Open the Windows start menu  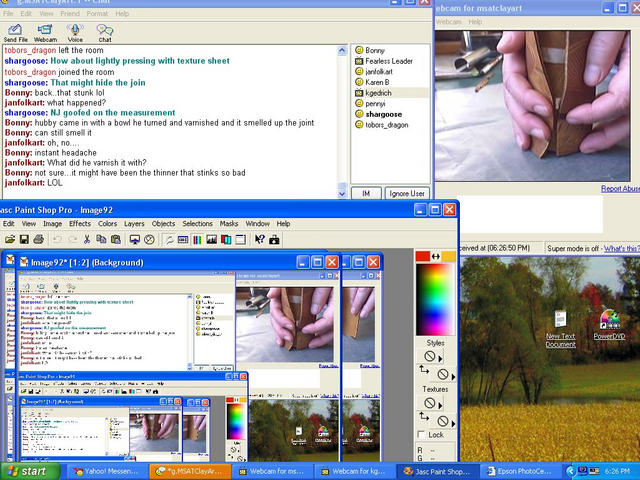(30, 471)
